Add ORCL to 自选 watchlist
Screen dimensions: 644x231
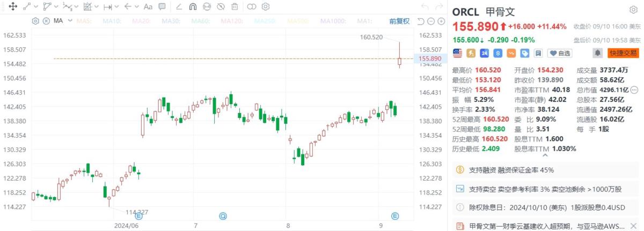pos(560,53)
